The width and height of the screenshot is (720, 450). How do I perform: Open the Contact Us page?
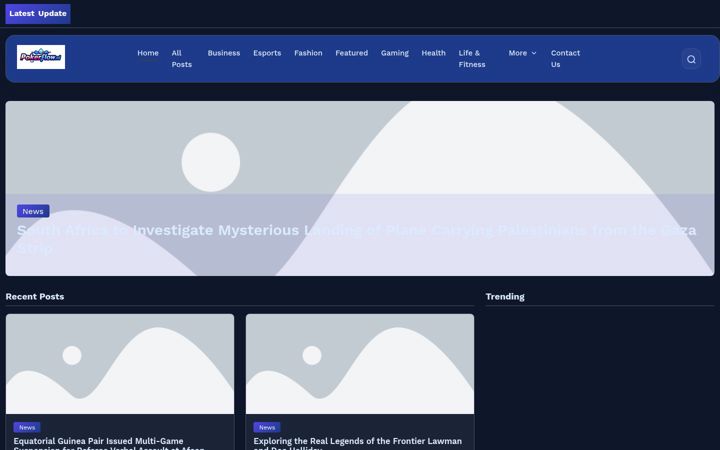pos(565,59)
